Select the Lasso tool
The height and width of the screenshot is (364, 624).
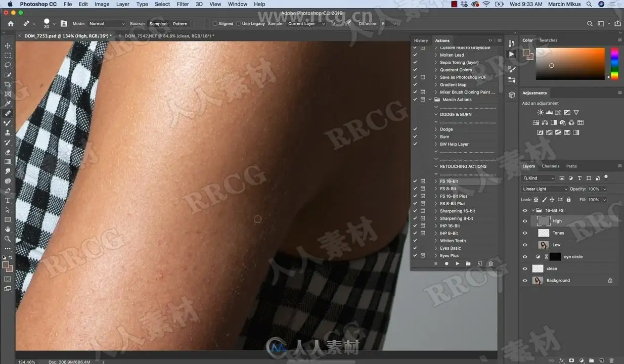pyautogui.click(x=8, y=65)
